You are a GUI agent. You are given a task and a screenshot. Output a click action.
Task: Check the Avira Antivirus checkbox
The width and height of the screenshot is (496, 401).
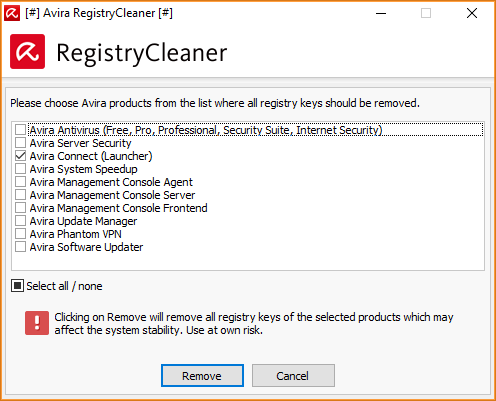(20, 129)
